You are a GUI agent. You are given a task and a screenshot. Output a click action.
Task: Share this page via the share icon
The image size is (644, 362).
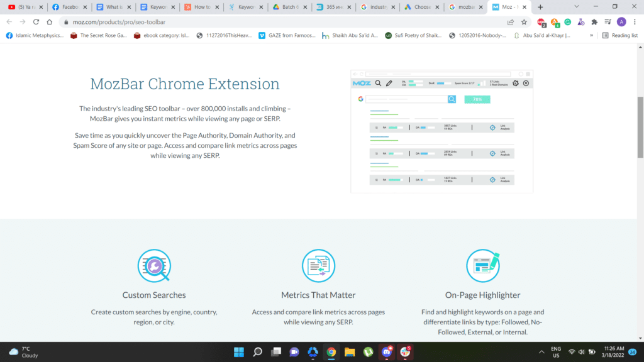tap(511, 22)
